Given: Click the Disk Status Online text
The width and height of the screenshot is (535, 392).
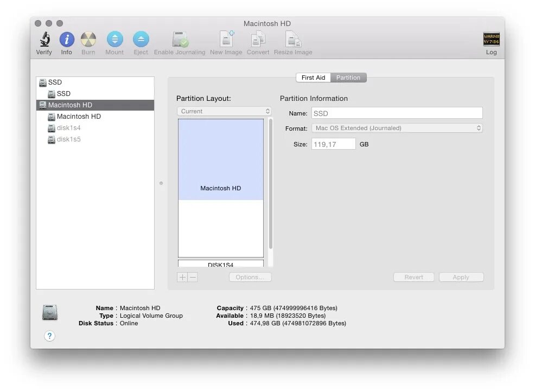Looking at the screenshot, I should pos(129,324).
